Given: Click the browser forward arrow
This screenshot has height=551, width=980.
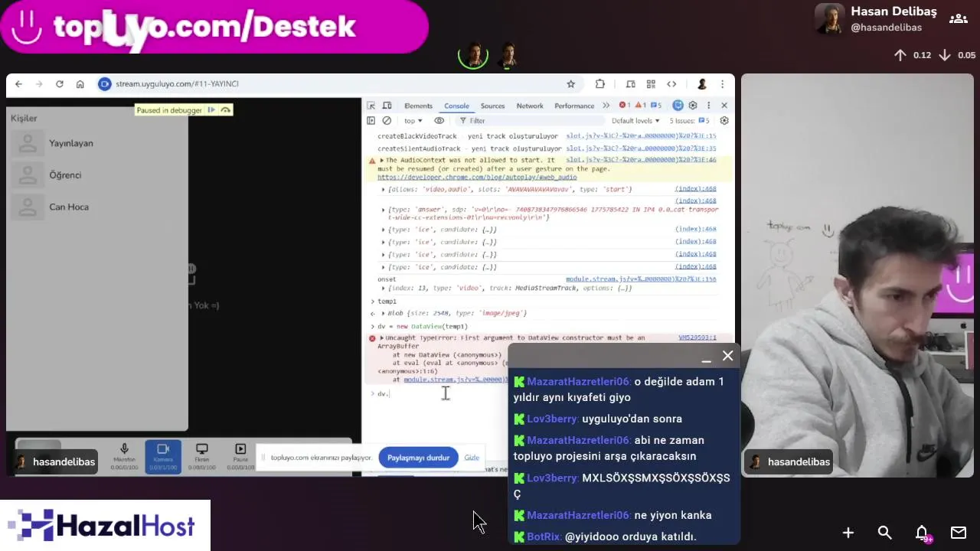Looking at the screenshot, I should (x=39, y=84).
